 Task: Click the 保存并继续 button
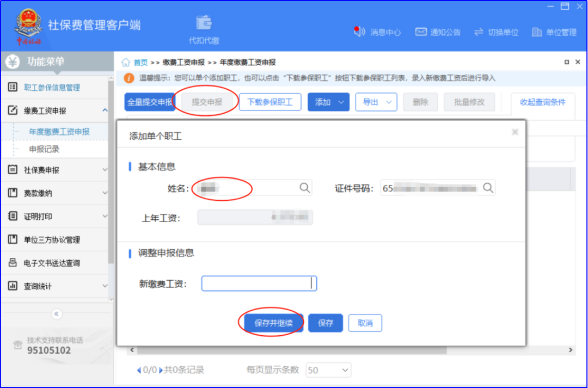tap(273, 323)
